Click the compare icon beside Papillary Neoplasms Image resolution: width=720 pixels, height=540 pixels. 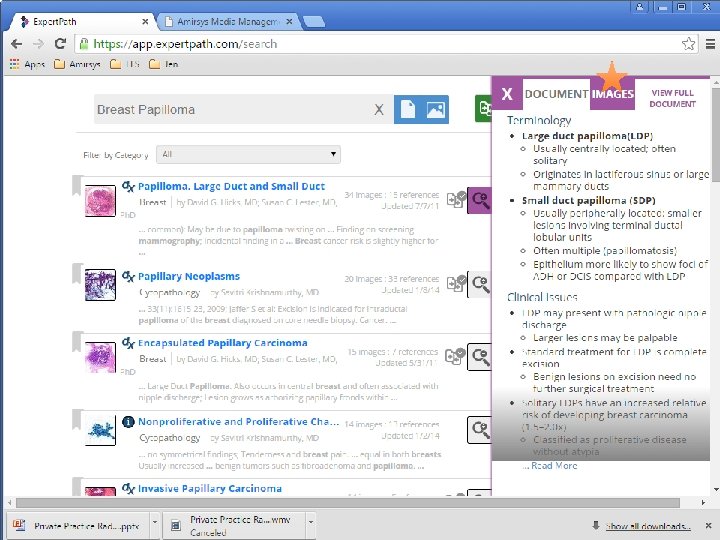pyautogui.click(x=456, y=283)
